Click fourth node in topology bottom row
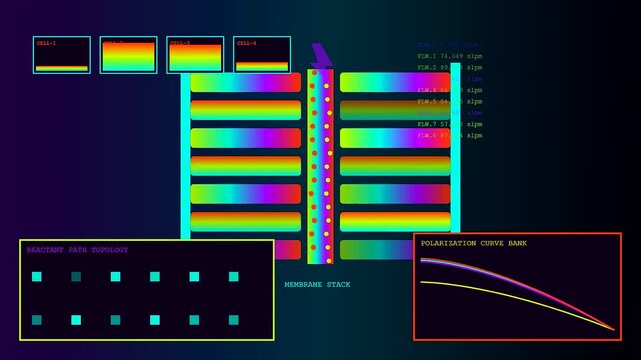Viewport: 641px width, 360px height. point(155,320)
